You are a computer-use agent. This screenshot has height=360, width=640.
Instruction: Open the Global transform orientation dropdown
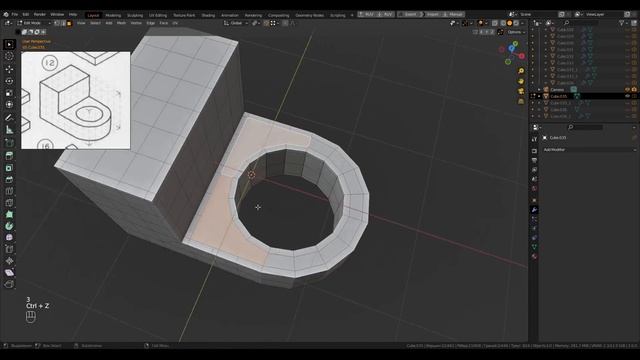236,23
